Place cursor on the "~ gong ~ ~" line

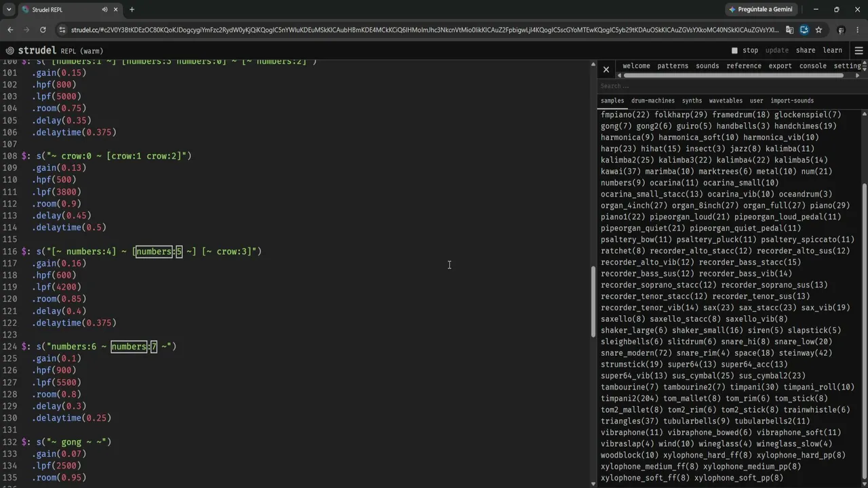tap(68, 442)
